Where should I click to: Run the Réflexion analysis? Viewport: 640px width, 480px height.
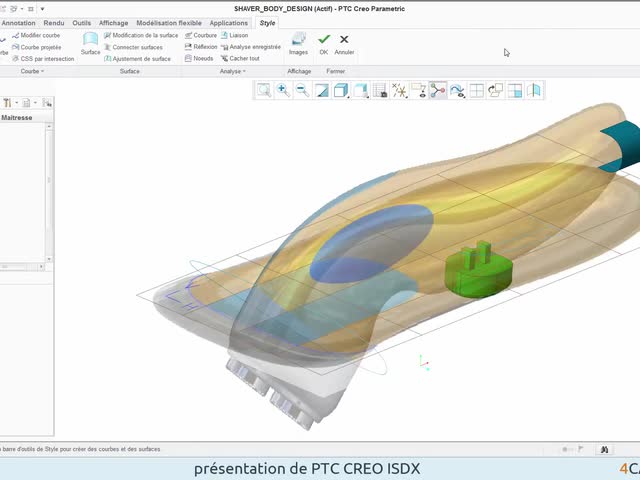pos(200,47)
